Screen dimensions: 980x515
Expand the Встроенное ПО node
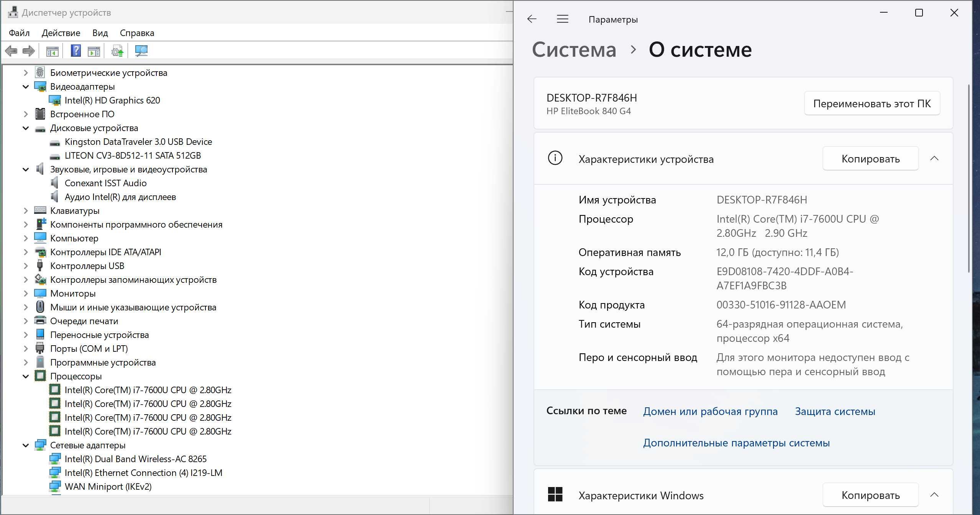26,114
